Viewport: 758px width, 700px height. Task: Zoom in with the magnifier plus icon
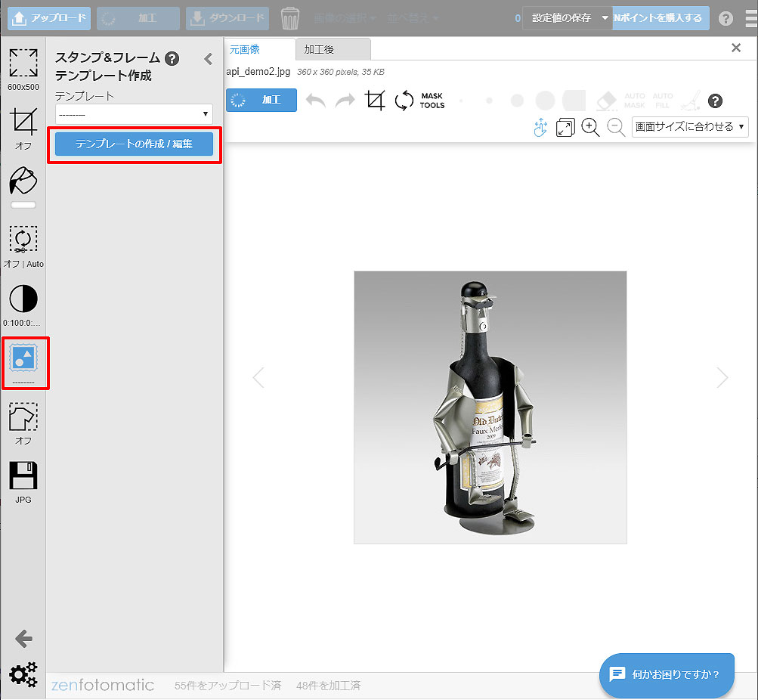[591, 127]
